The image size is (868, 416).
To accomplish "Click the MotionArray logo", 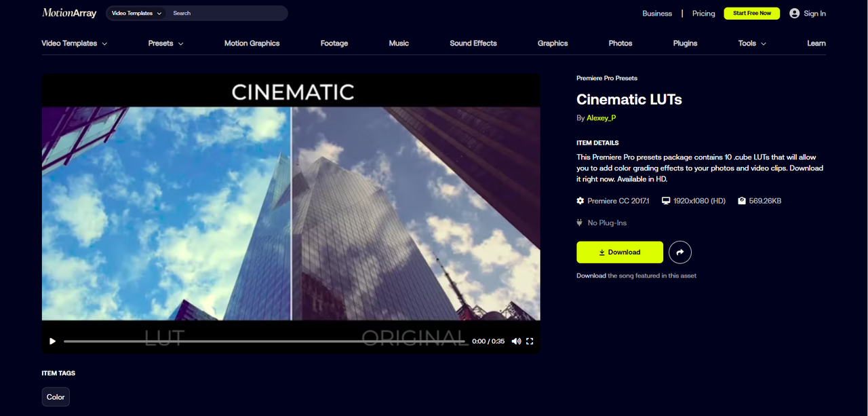I will (x=69, y=13).
